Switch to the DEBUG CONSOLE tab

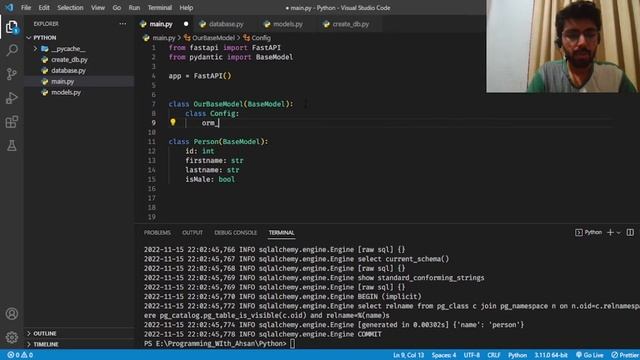click(x=236, y=233)
